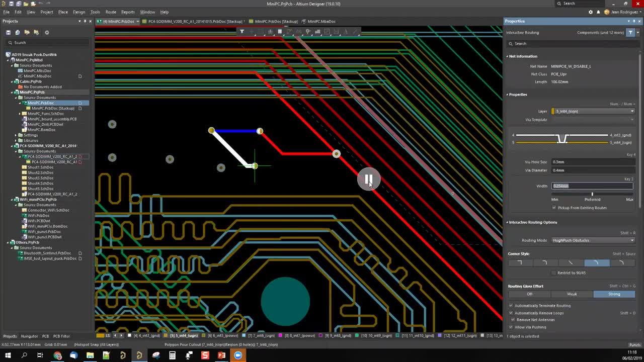Image resolution: width=644 pixels, height=362 pixels.
Task: Open the calculator from the Windows taskbar
Action: click(172, 355)
